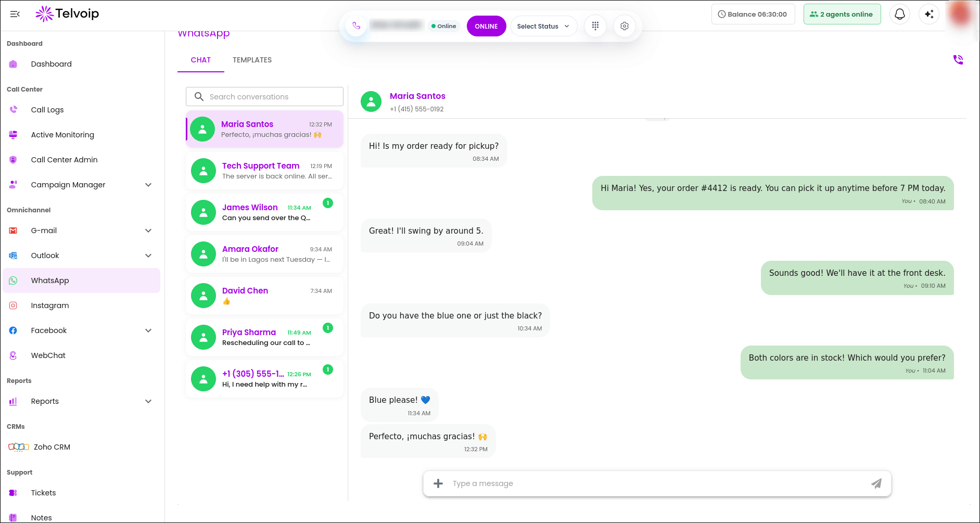Expand the Campaign Manager submenu
This screenshot has width=980, height=523.
tap(148, 185)
